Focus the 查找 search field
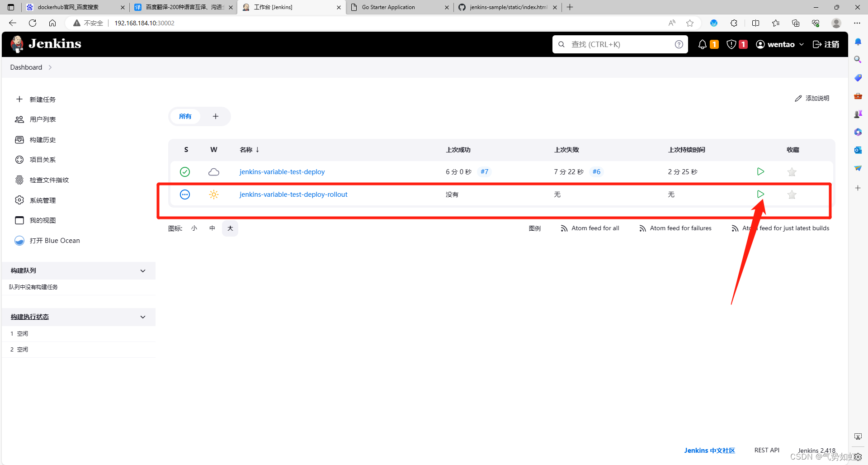Viewport: 868px width, 465px height. point(620,44)
